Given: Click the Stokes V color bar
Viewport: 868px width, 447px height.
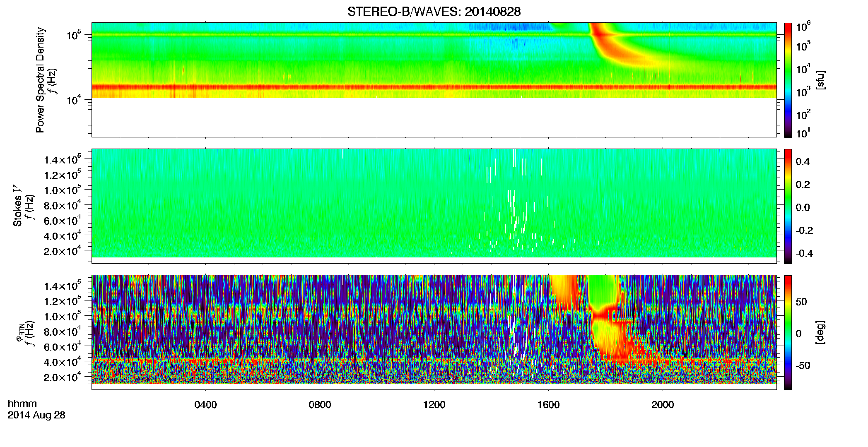Looking at the screenshot, I should point(788,206).
